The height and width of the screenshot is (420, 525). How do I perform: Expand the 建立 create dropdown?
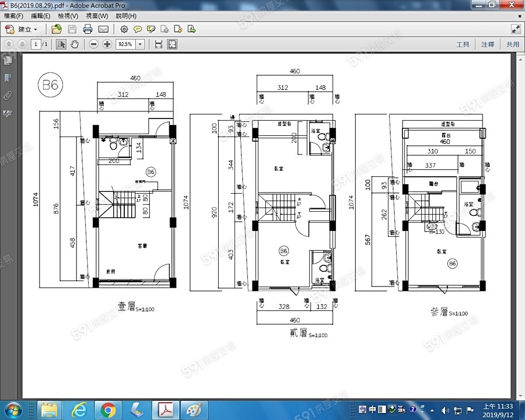click(x=35, y=29)
